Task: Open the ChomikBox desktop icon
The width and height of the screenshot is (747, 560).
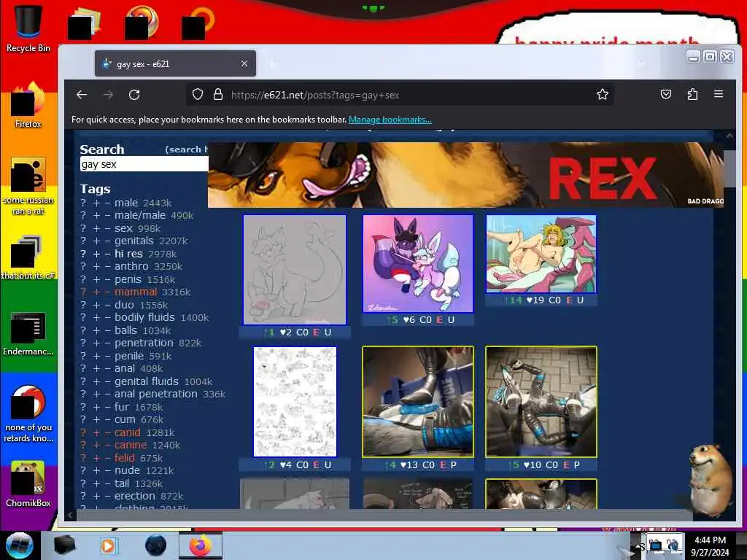Action: tap(28, 483)
